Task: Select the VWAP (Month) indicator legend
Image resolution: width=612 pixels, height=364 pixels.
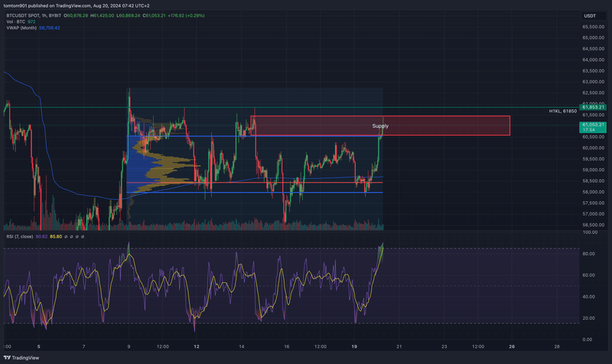Action: (x=21, y=28)
